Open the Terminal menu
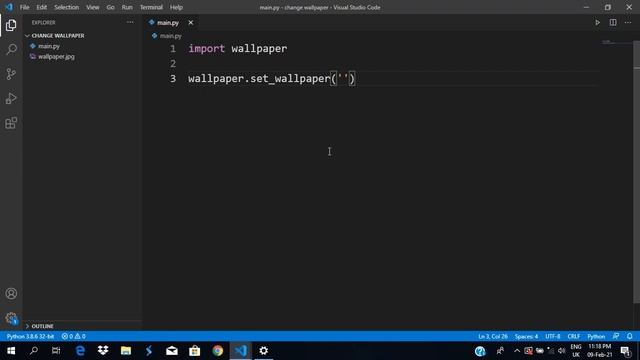Screen dimensions: 640x360 click(151, 7)
